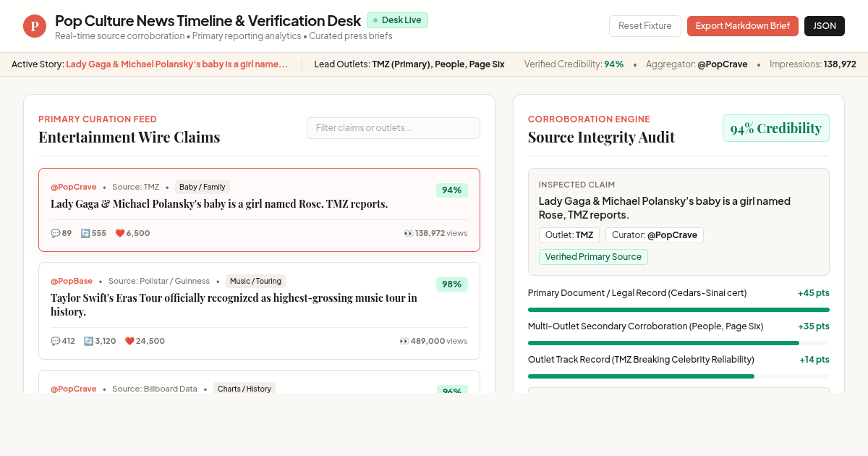The width and height of the screenshot is (868, 456).
Task: Click Outlet Track Record progress bar
Action: pos(678,376)
